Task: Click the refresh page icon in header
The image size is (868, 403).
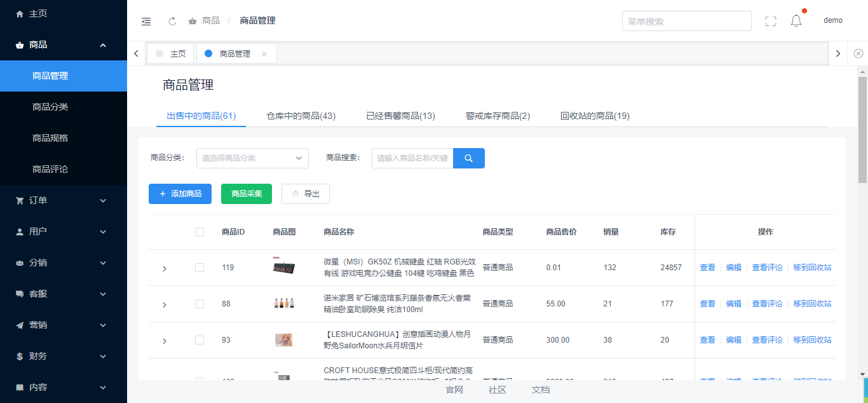Action: pyautogui.click(x=172, y=21)
